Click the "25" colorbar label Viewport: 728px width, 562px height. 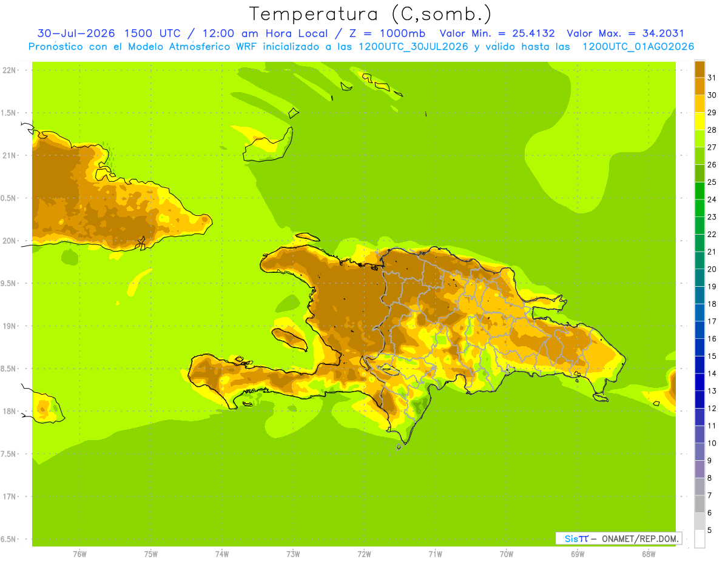712,182
